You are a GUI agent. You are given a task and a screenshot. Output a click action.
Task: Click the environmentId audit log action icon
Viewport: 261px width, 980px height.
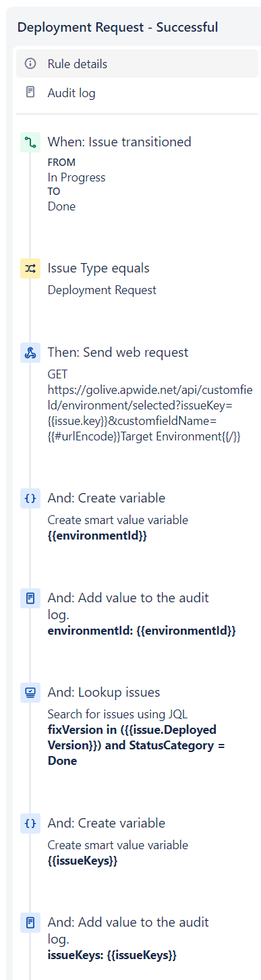click(30, 598)
